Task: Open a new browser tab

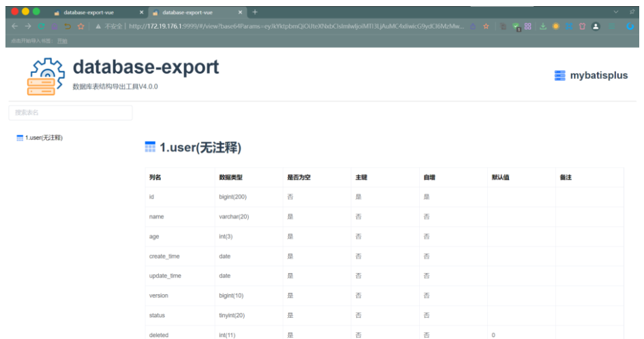Action: (255, 12)
